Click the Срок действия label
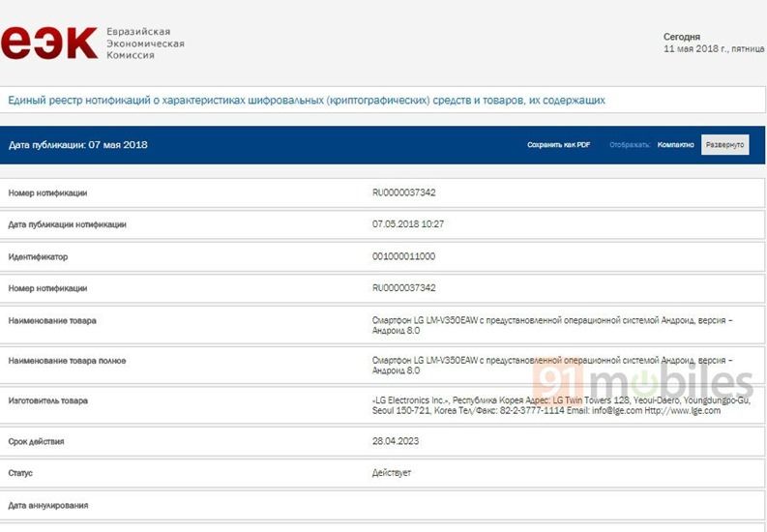The height and width of the screenshot is (532, 767). pyautogui.click(x=36, y=441)
